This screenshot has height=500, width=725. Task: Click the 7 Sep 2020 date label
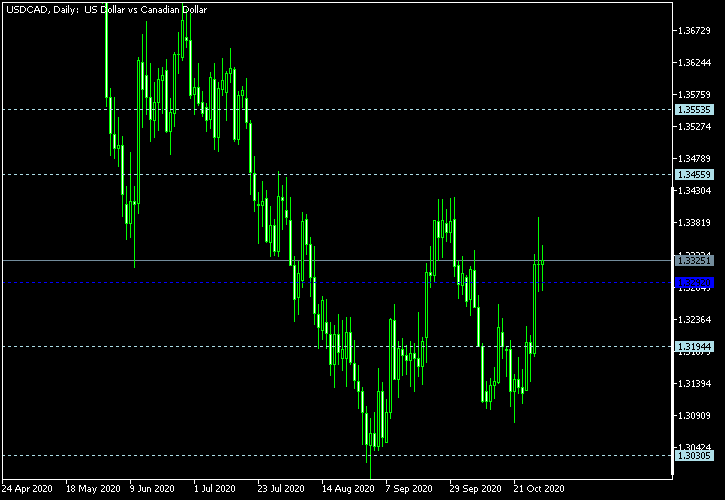(409, 488)
